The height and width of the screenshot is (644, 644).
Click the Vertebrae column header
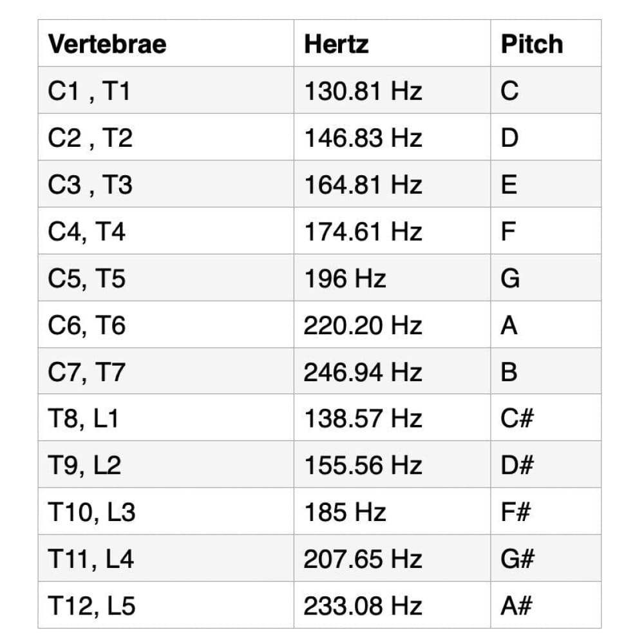pyautogui.click(x=107, y=44)
